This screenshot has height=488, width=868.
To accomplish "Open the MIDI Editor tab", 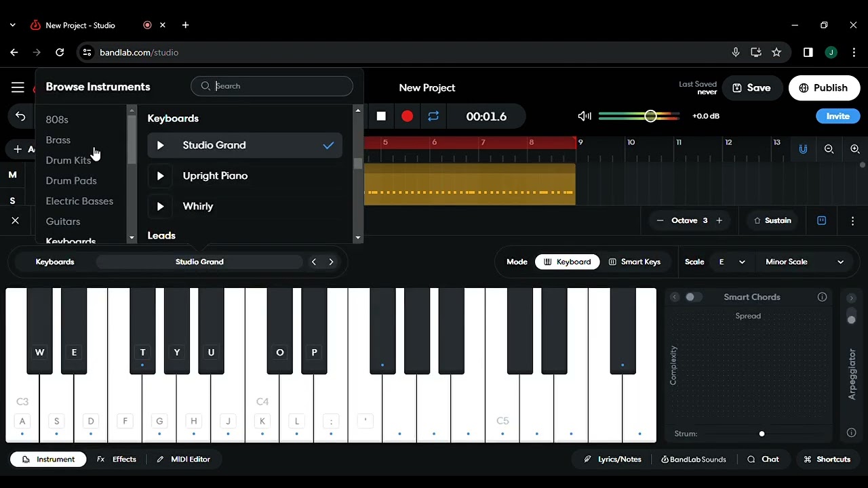I will [x=183, y=460].
